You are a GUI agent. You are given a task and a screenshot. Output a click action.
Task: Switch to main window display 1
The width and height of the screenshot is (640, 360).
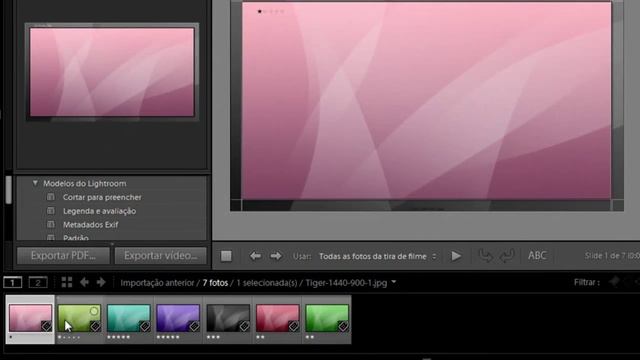(x=13, y=282)
